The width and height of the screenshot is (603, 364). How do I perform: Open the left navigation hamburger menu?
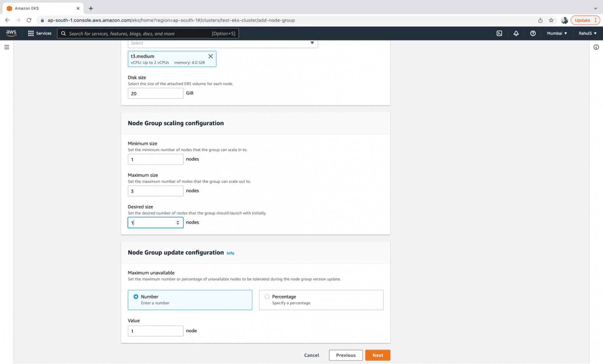[7, 47]
